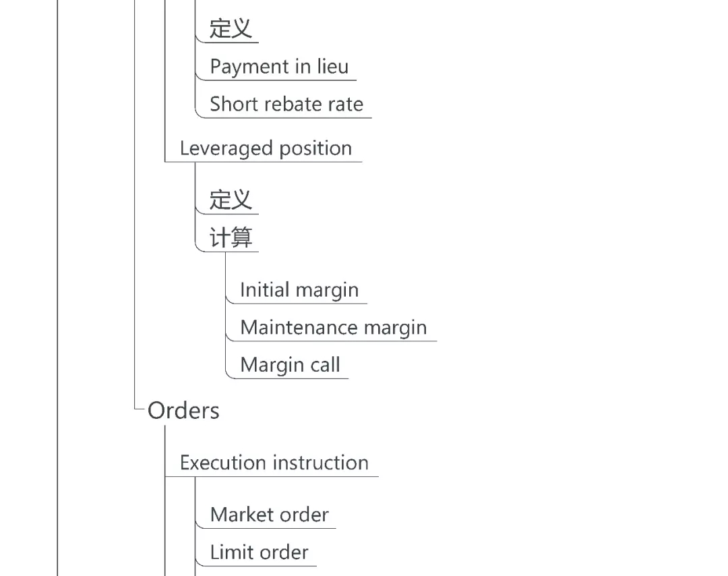Select the Margin call node

(x=290, y=366)
